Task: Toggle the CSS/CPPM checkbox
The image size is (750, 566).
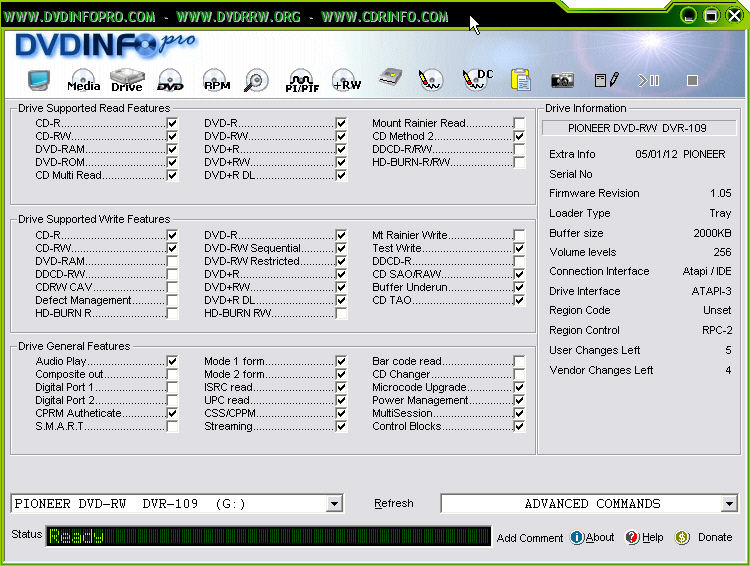Action: pos(341,413)
